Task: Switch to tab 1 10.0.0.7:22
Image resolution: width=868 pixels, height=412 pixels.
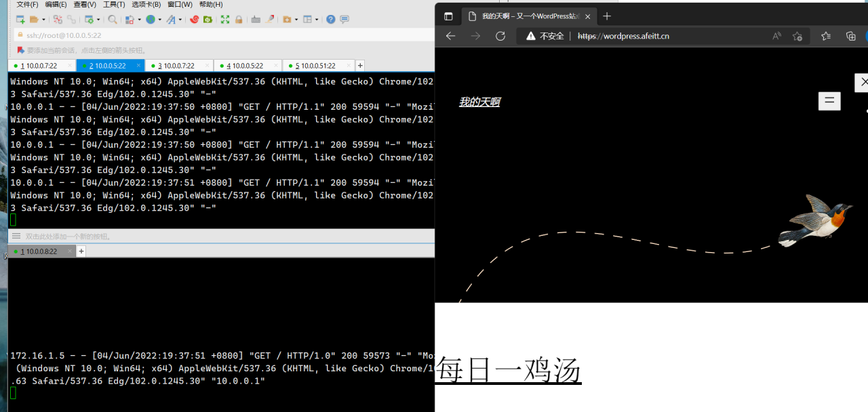Action: (41, 66)
